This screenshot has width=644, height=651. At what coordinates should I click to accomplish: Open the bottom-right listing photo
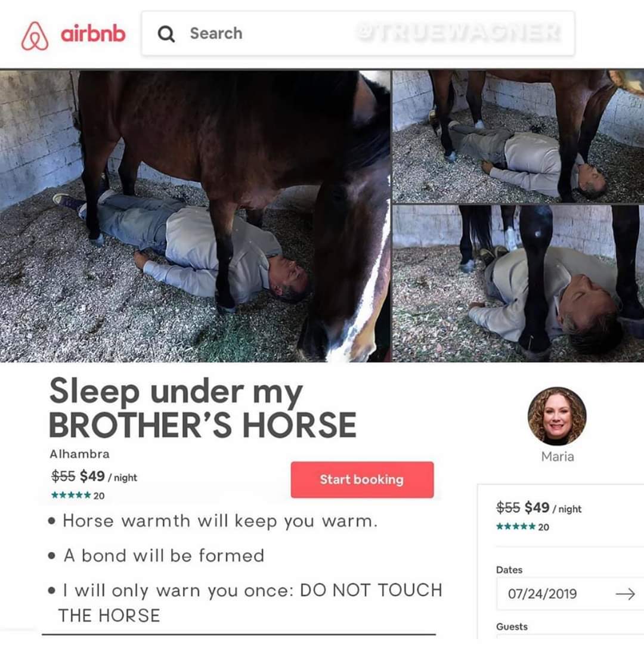(x=518, y=283)
